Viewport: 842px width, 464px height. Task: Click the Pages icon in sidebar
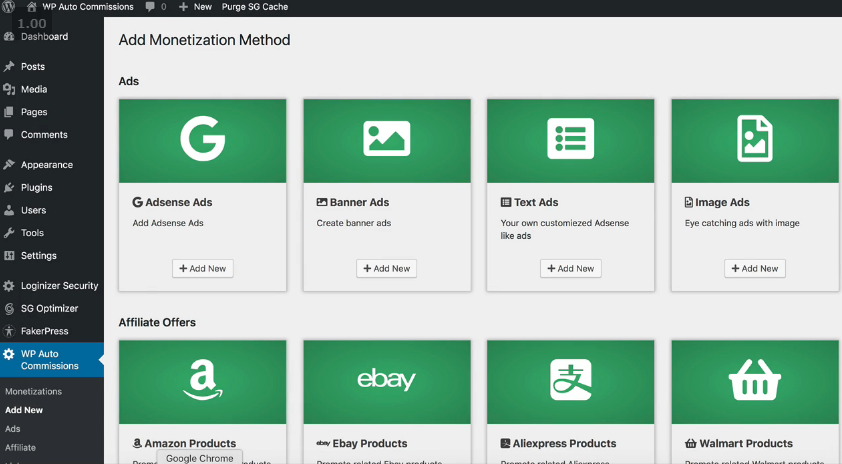(9, 112)
